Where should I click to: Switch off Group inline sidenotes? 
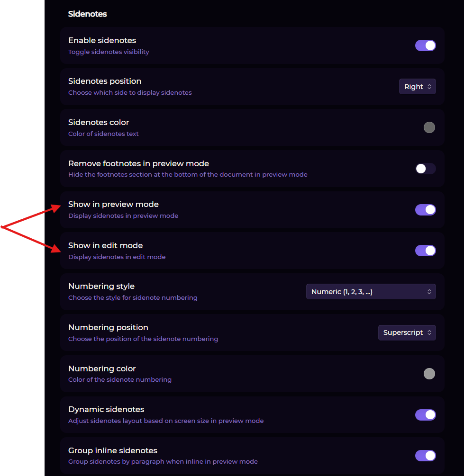425,456
